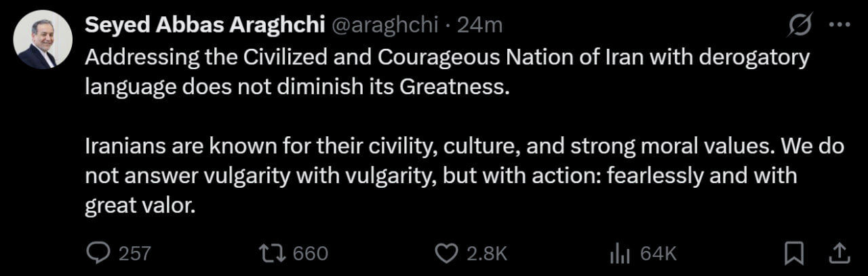Screen dimensions: 868x276
Task: Like the tweet with the heart icon
Action: tap(445, 254)
